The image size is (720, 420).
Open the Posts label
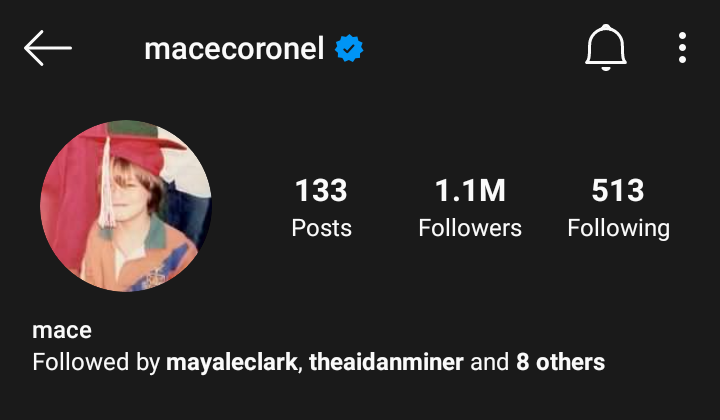(x=321, y=228)
